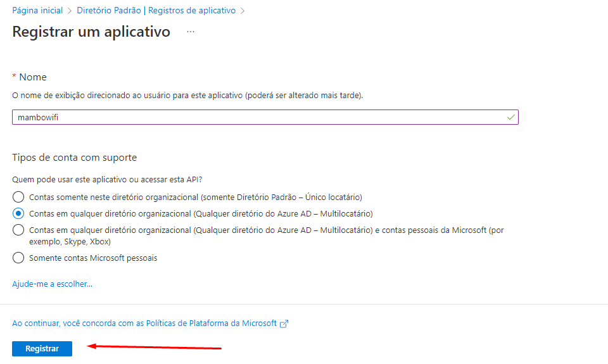Open Diretório Padrão | Registros de aplicativo breadcrumb
Image resolution: width=608 pixels, height=364 pixels.
[x=156, y=11]
